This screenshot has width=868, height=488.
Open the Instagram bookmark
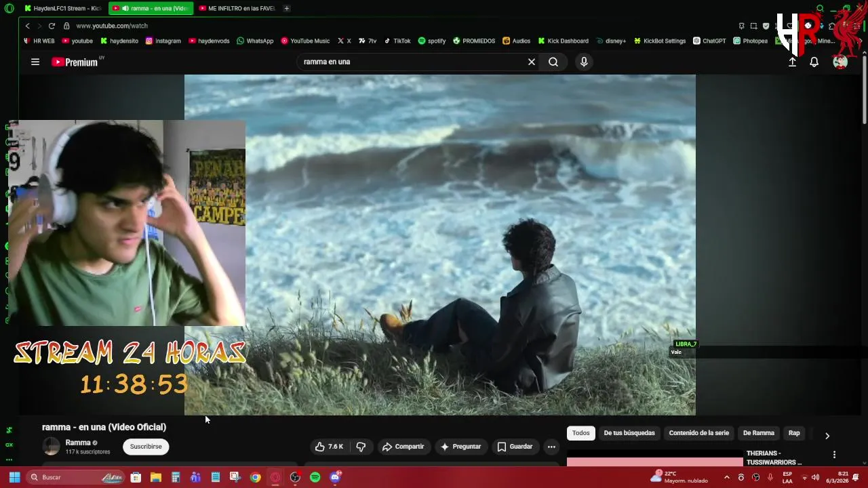[x=163, y=41]
